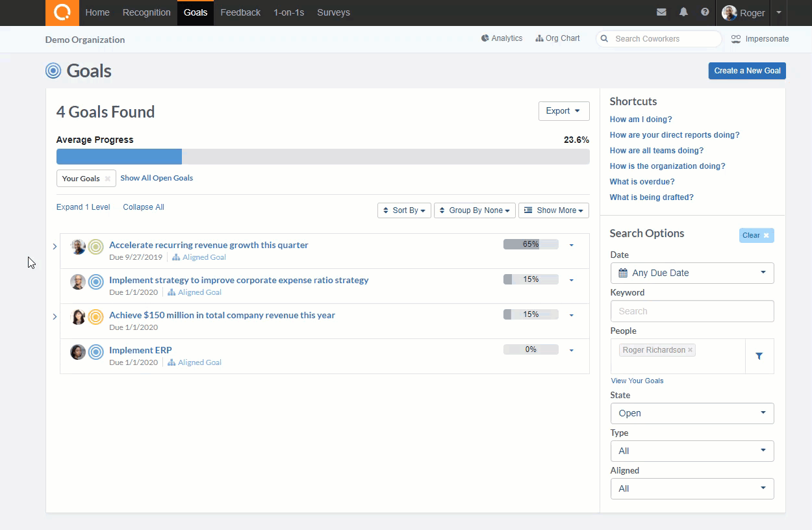Click the orange app logo icon
Viewport: 812px width, 530px height.
(x=62, y=12)
